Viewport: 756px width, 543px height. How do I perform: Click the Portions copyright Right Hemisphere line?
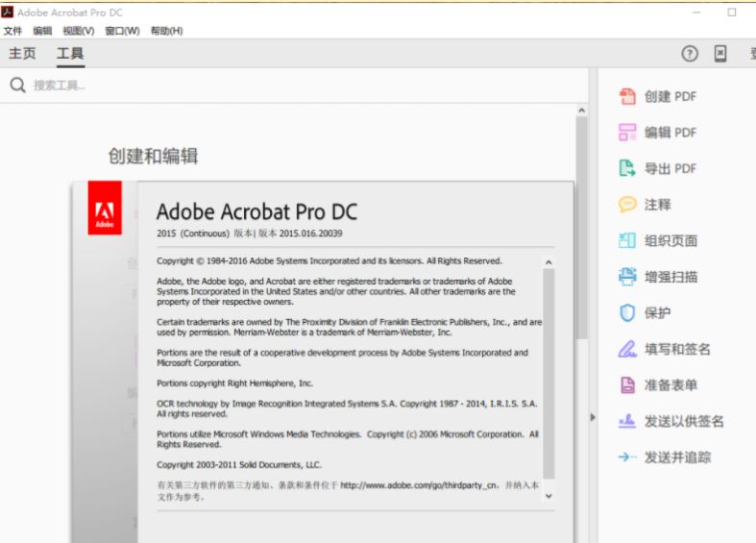234,383
